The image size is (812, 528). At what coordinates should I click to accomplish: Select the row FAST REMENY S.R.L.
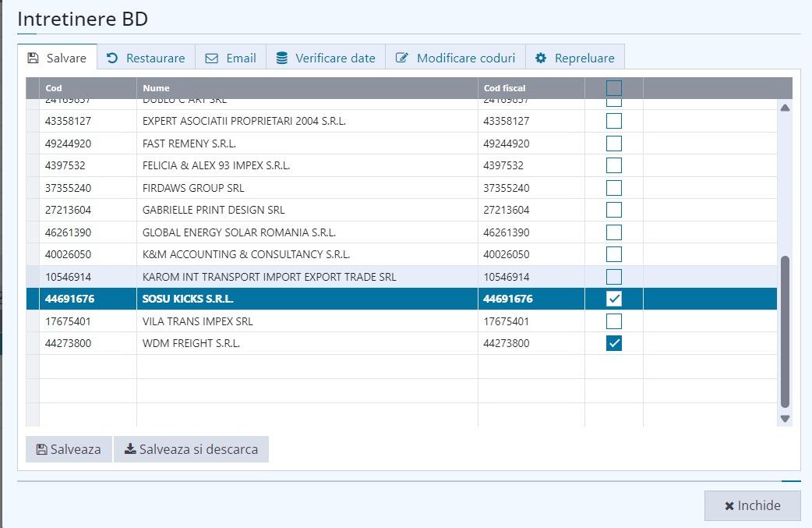(x=401, y=144)
